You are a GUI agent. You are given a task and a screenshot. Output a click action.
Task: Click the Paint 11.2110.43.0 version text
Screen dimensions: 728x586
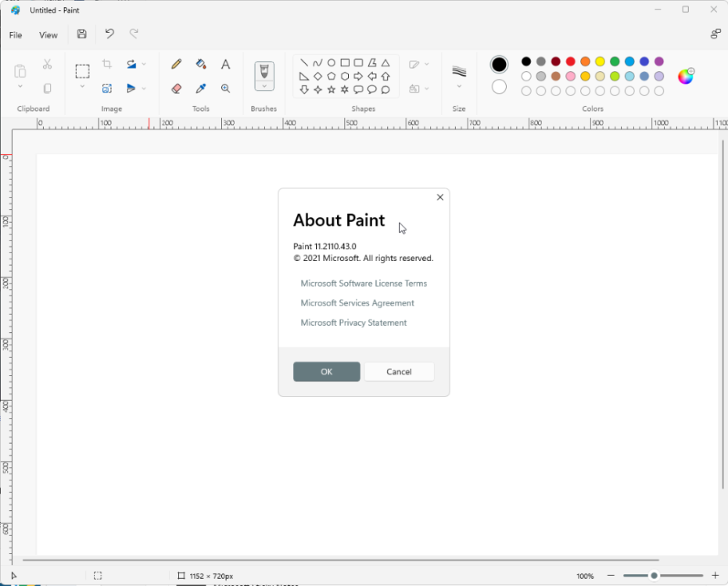click(x=325, y=246)
